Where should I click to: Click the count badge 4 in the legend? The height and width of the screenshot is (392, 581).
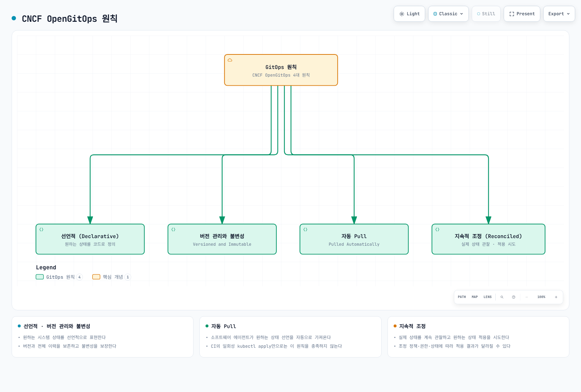tap(80, 277)
